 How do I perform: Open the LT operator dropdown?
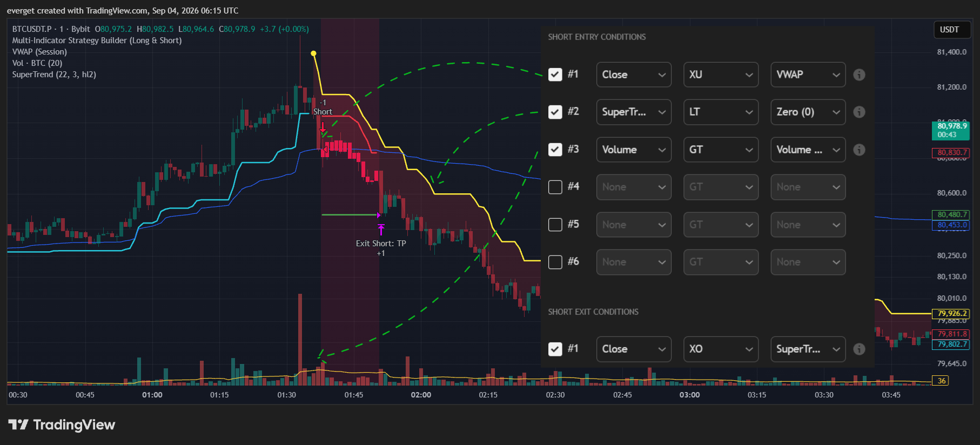click(x=721, y=112)
